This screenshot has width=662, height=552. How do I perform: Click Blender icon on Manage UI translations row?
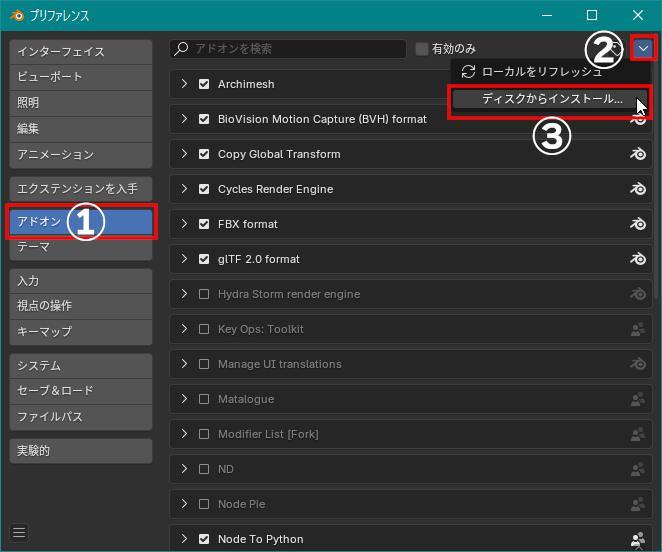click(x=638, y=364)
